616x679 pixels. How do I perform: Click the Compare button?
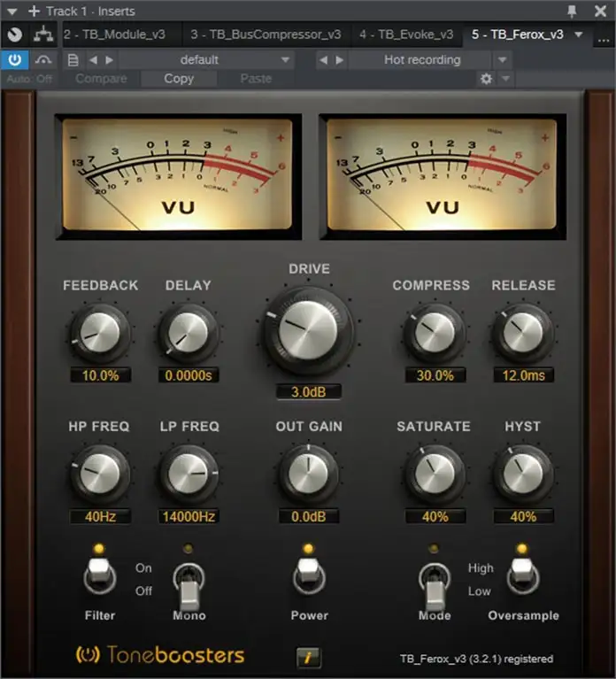click(101, 79)
